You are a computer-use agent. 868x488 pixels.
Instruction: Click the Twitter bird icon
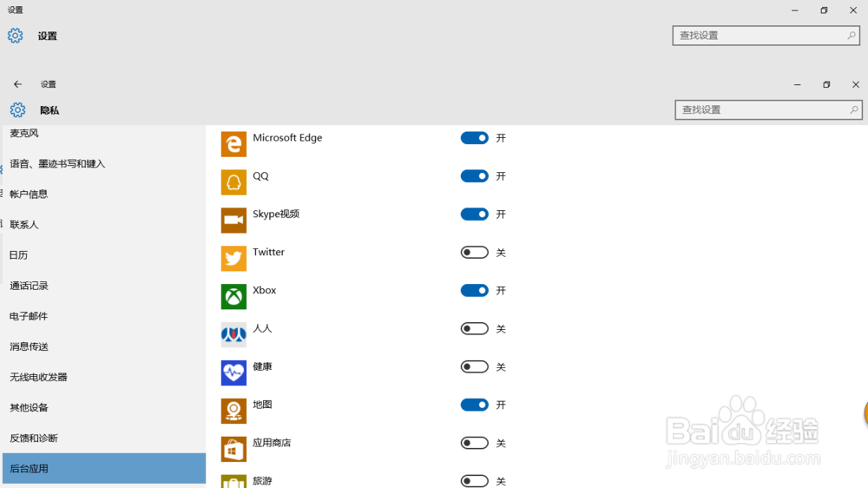233,258
